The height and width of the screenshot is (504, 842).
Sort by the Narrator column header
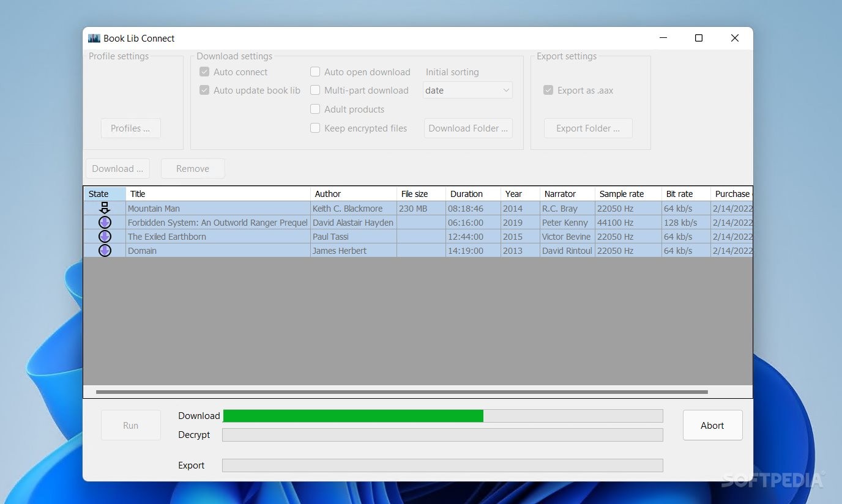(567, 194)
